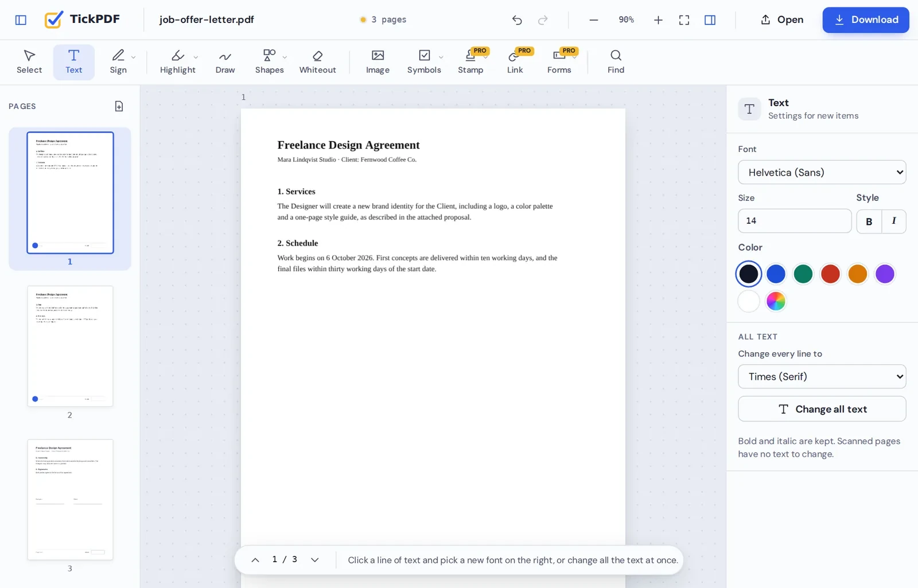Select the white color swatch

pyautogui.click(x=749, y=301)
